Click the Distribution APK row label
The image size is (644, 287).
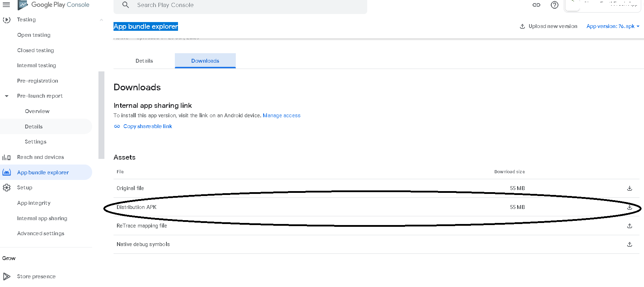[x=136, y=207]
